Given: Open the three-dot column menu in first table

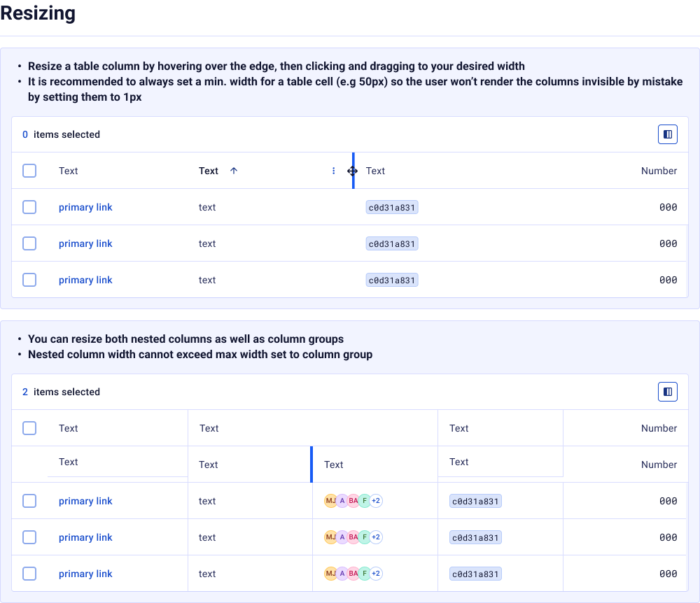Looking at the screenshot, I should [333, 171].
